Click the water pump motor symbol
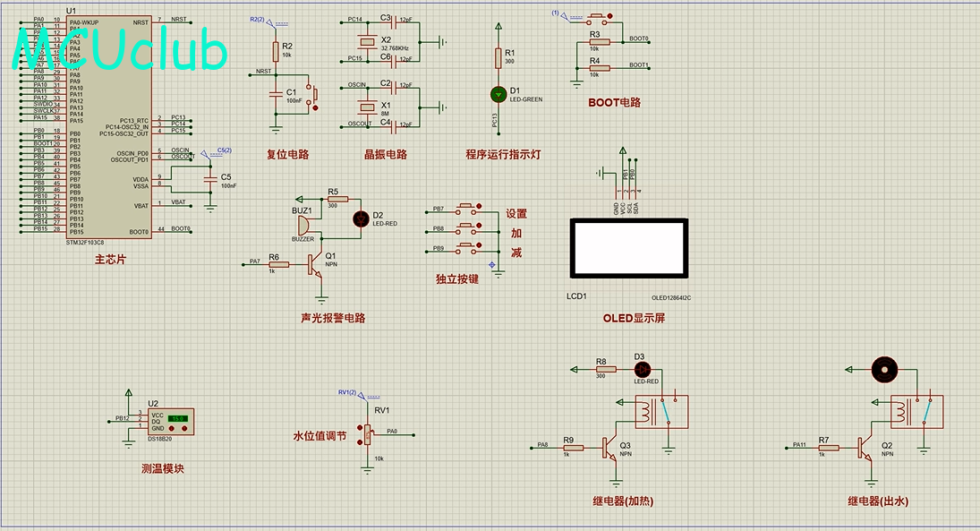The height and width of the screenshot is (531, 980). pos(884,370)
